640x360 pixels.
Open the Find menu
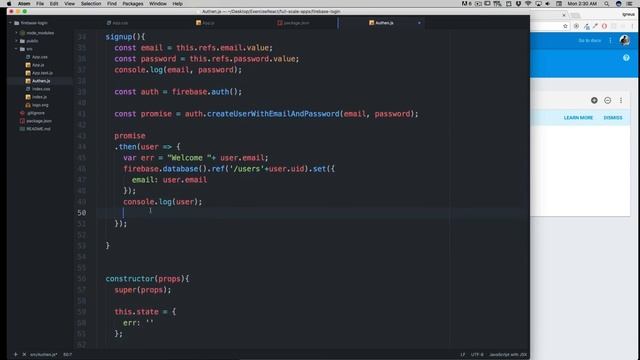tap(112, 4)
